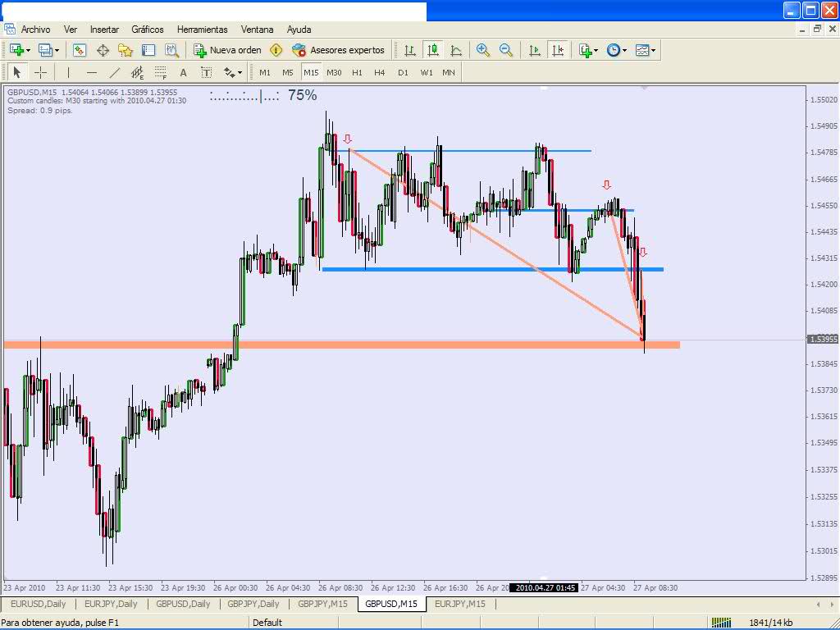Select the Fibonacci retracement tool
The image size is (840, 630).
160,72
